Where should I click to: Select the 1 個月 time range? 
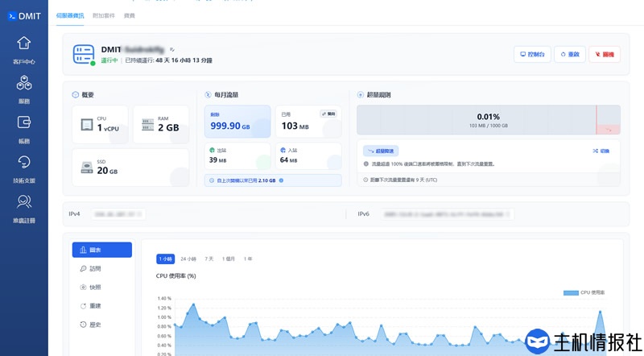point(229,259)
